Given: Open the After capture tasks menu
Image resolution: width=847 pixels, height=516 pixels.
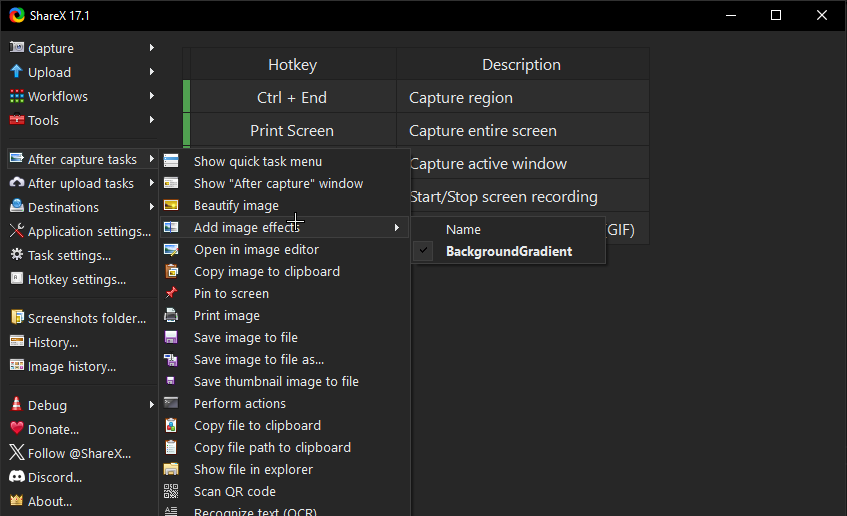Looking at the screenshot, I should [83, 159].
